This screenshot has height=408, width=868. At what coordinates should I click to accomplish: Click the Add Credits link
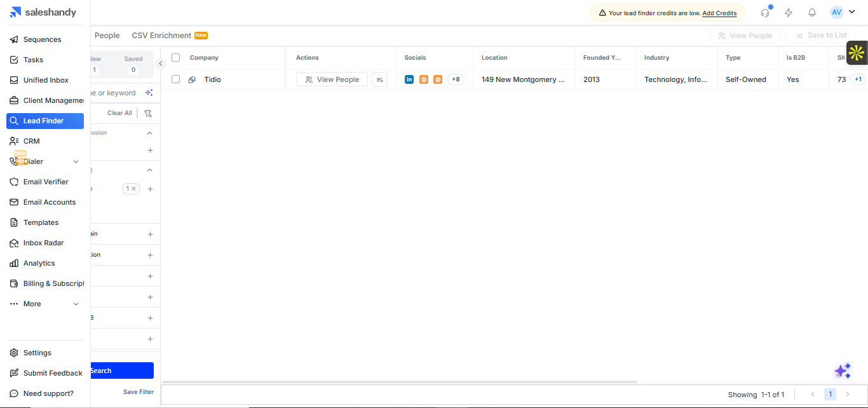[x=719, y=13]
